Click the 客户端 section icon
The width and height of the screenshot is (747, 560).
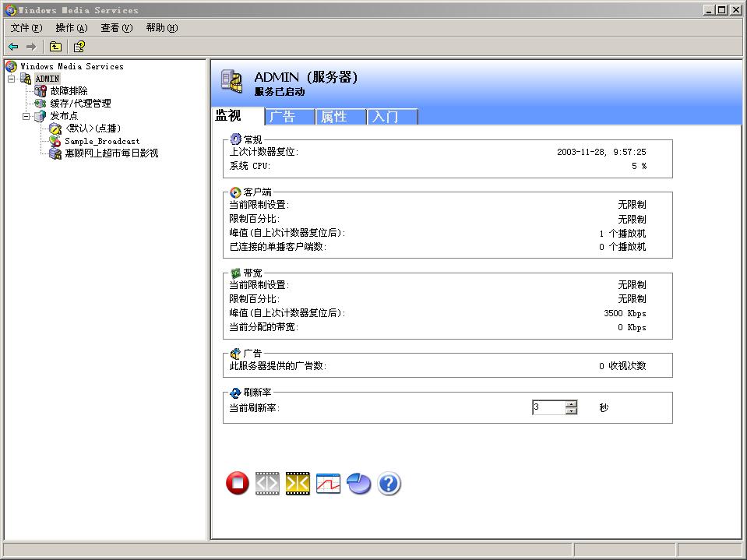[x=235, y=192]
